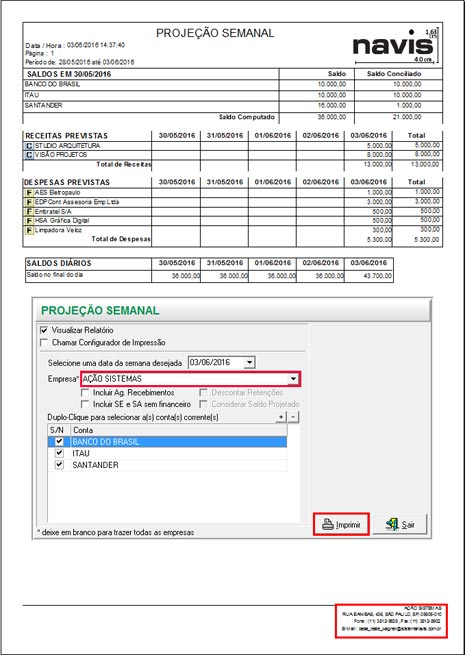Uncheck the ITAU account checkbox
Image resolution: width=466 pixels, height=657 pixels.
60,453
